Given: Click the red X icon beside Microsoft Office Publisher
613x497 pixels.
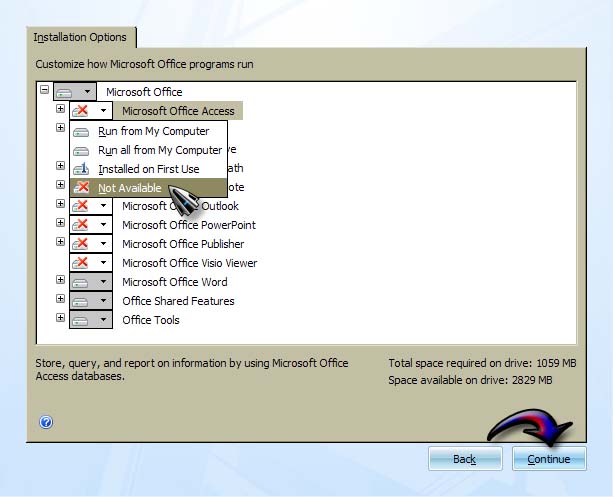Looking at the screenshot, I should [81, 244].
